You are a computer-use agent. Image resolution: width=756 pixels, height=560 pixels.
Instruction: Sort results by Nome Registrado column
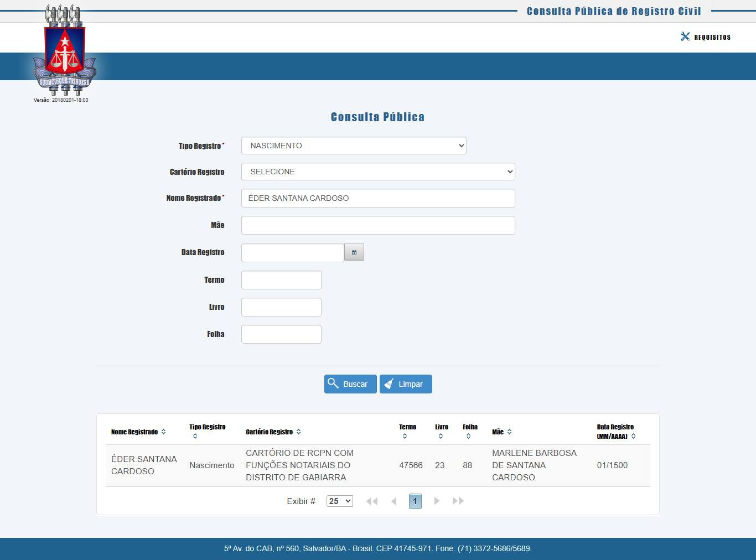coord(163,432)
